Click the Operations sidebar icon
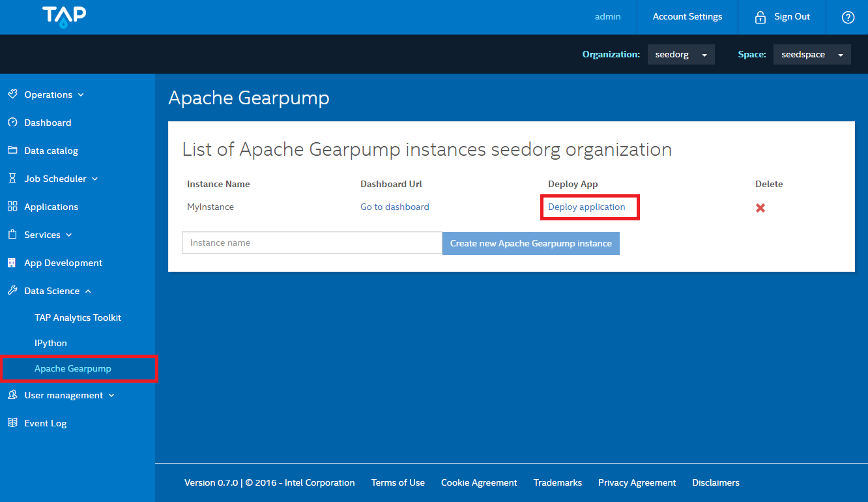Image resolution: width=868 pixels, height=502 pixels. click(12, 95)
